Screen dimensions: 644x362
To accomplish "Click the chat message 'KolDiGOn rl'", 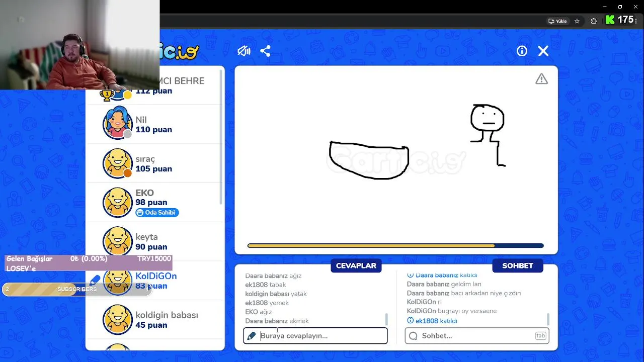I will 424,302.
